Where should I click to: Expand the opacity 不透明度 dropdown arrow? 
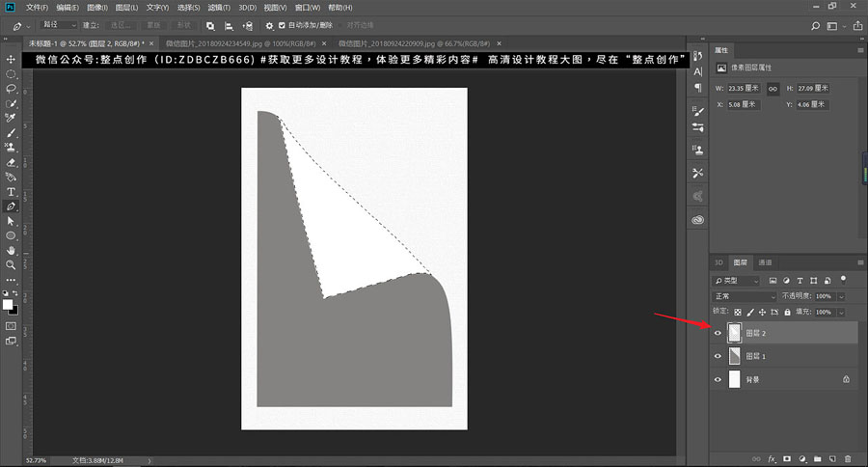coord(842,296)
